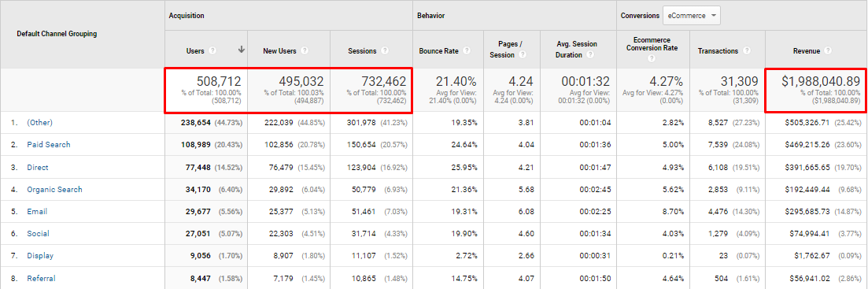Click Direct sessions value 123,904
Screen dimensions: 868x289
(x=361, y=167)
